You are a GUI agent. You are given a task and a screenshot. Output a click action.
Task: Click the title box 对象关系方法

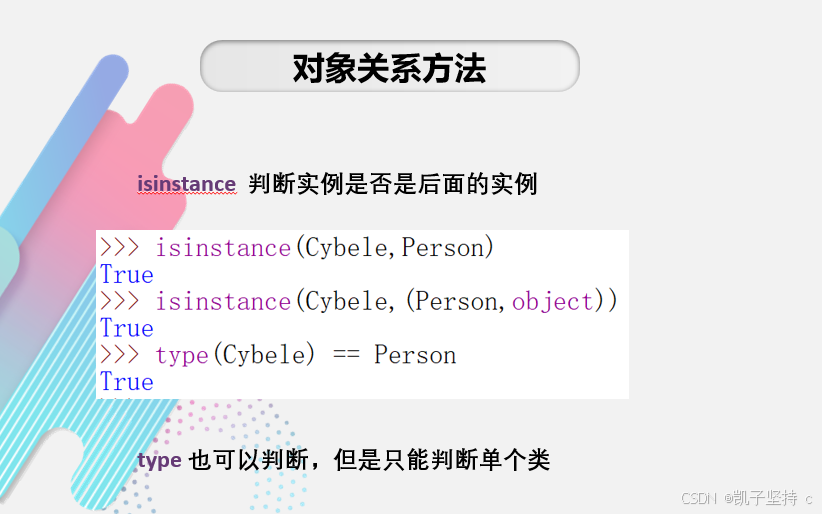coord(390,66)
